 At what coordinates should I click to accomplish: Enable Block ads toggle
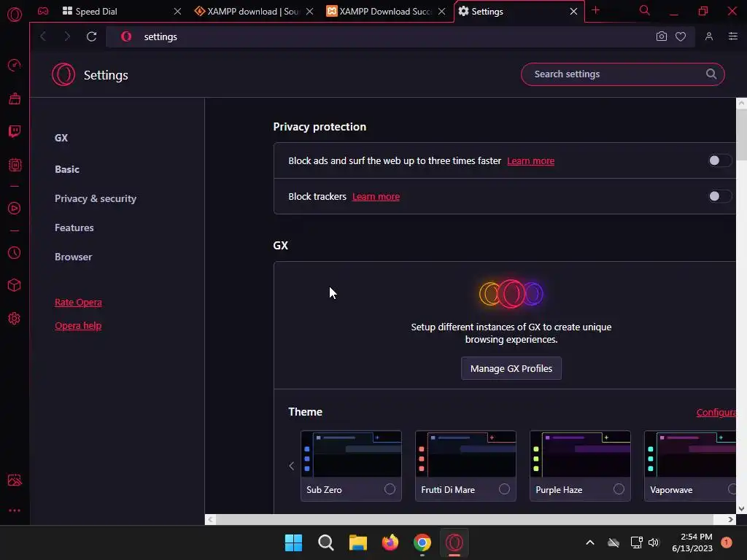click(x=719, y=160)
